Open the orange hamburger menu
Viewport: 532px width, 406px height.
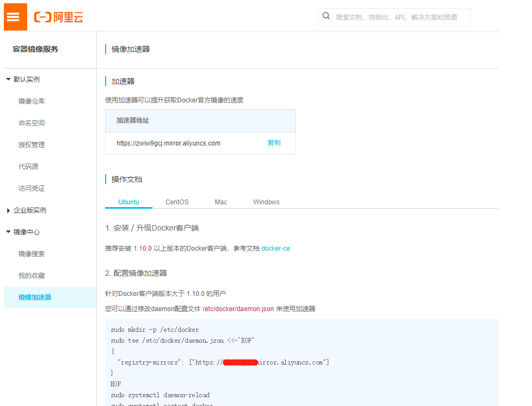click(15, 17)
